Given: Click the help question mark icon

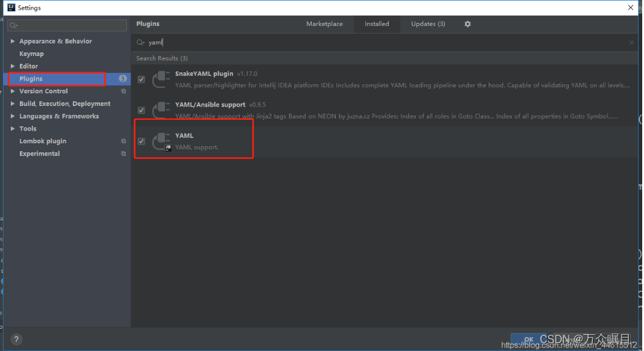Looking at the screenshot, I should point(16,340).
